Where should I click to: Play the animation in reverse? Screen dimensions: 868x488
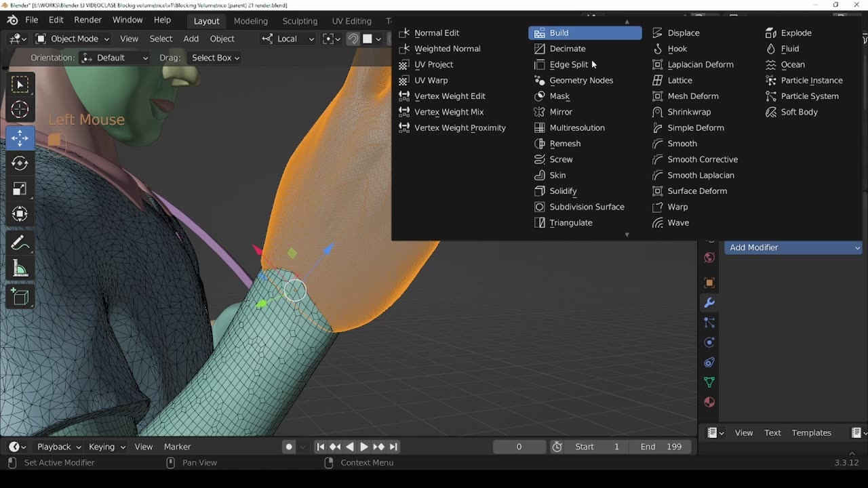tap(350, 447)
